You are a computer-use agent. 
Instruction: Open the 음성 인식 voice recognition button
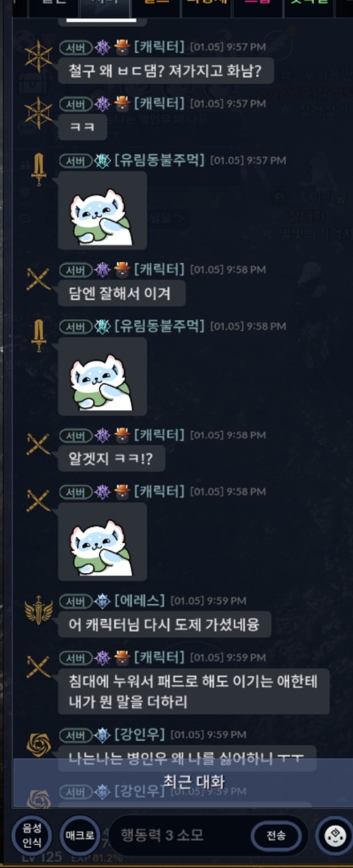[32, 835]
